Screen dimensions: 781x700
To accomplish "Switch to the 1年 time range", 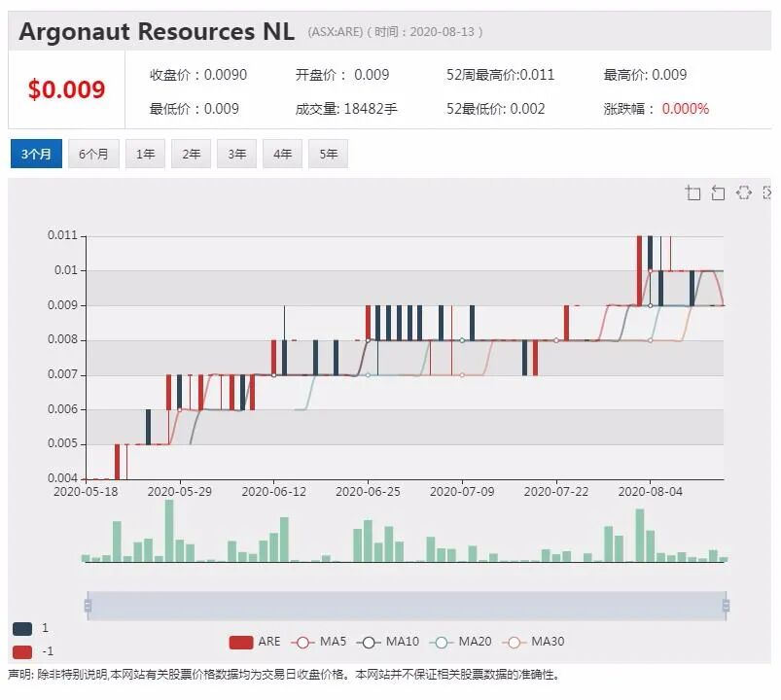I will 145,154.
